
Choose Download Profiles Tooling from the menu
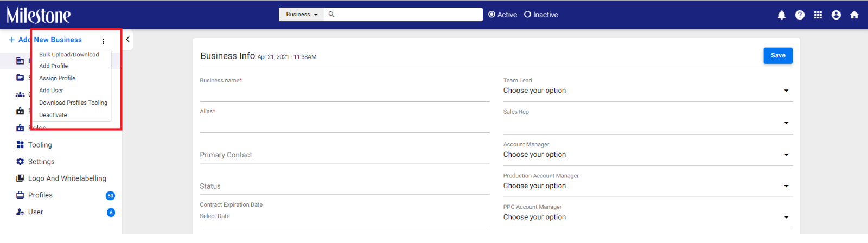[73, 103]
